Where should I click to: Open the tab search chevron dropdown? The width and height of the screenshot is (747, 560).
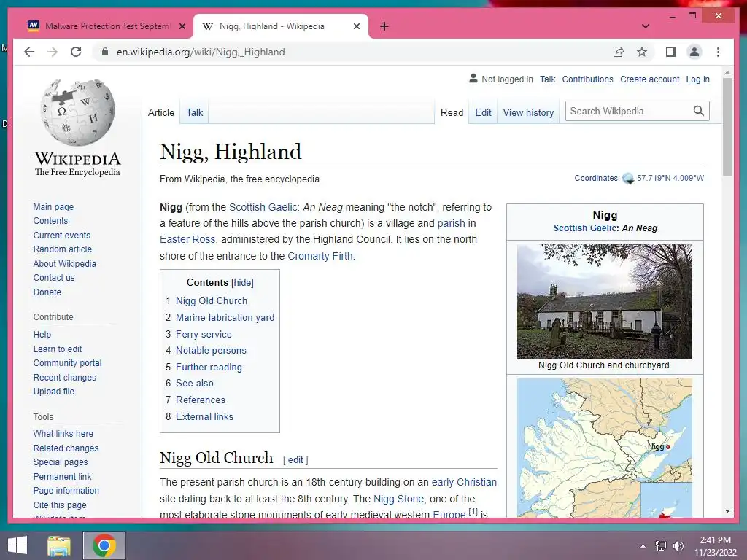click(646, 26)
